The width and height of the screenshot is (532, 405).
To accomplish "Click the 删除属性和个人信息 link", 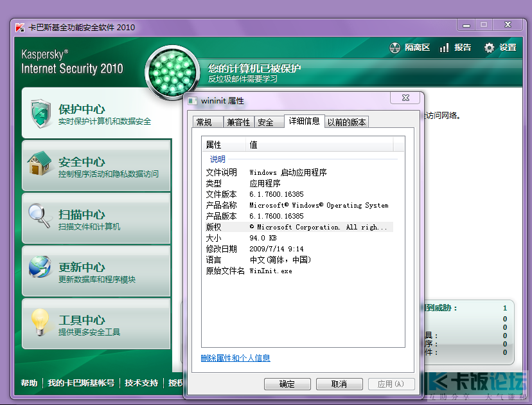I will (235, 358).
